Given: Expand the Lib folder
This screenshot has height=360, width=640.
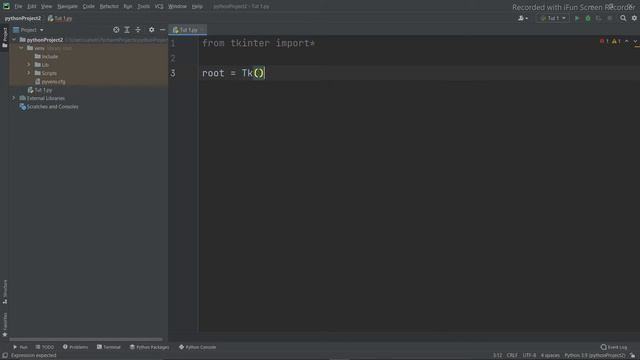Looking at the screenshot, I should tap(29, 64).
